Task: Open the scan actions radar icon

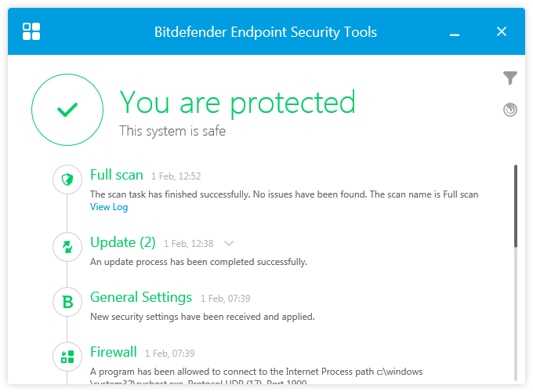Action: [510, 110]
